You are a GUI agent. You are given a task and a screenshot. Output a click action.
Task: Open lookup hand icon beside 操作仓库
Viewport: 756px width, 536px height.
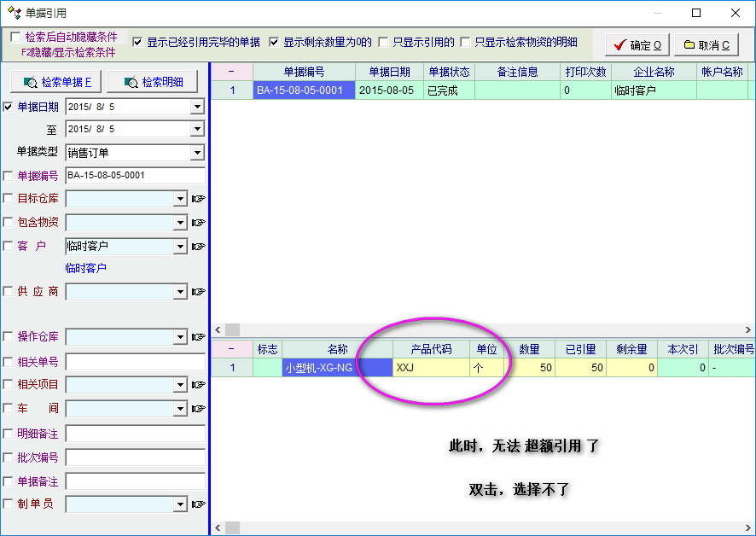click(198, 337)
